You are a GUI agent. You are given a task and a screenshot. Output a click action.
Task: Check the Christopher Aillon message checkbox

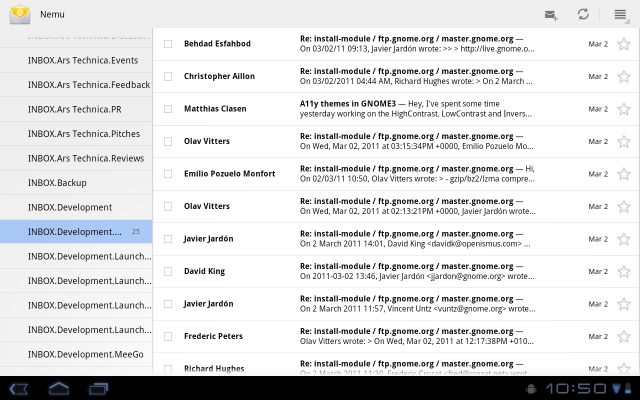(168, 76)
